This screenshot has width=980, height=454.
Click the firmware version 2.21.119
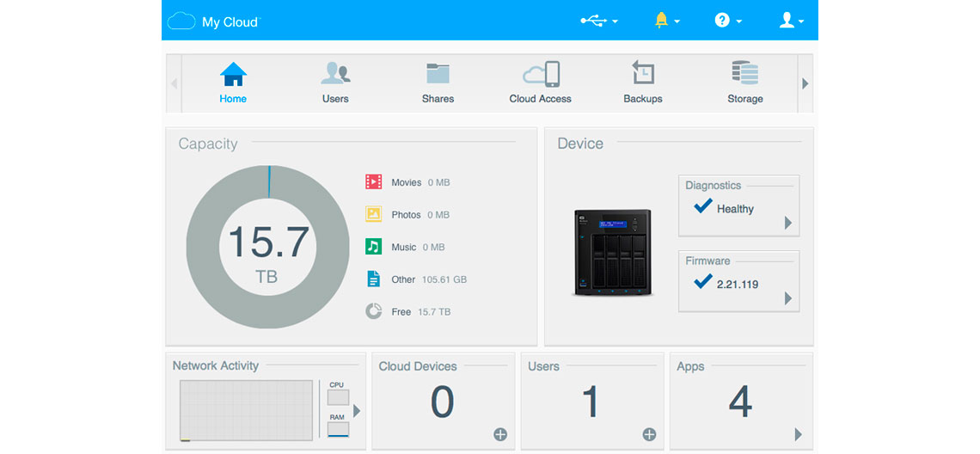(x=738, y=285)
